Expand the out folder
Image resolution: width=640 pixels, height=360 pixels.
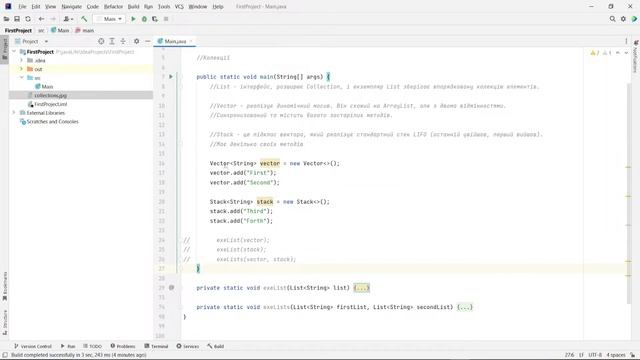22,69
